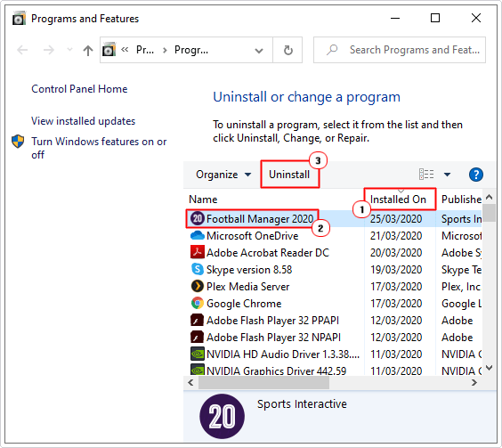Click the Microsoft OneDrive cloud icon
Image resolution: width=502 pixels, height=448 pixels.
coord(198,235)
